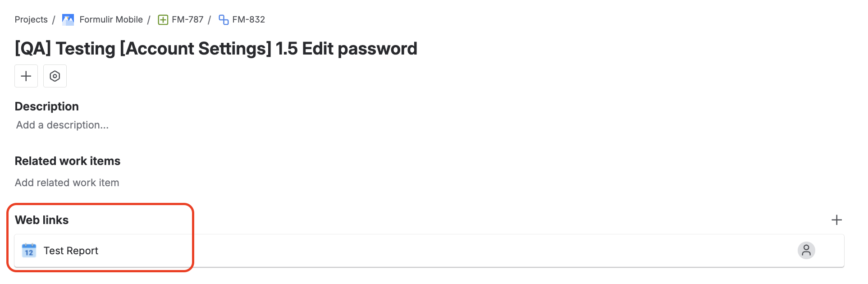Click the Projects breadcrumb link

[31, 19]
